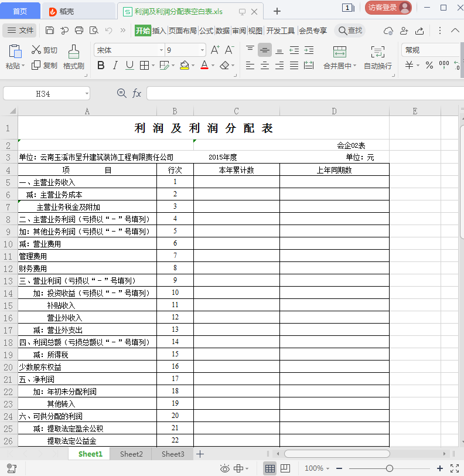The width and height of the screenshot is (464, 476).
Task: Open the font name dropdown 宋体
Action: [161, 50]
